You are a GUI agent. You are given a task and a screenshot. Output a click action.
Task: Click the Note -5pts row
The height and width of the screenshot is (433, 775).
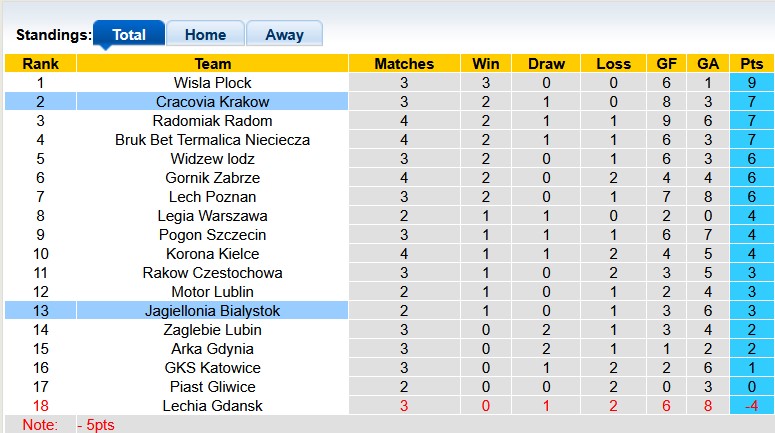pyautogui.click(x=70, y=425)
